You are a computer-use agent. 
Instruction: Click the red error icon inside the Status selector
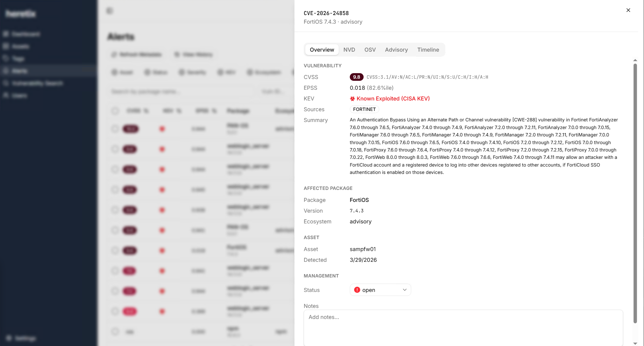click(x=357, y=290)
